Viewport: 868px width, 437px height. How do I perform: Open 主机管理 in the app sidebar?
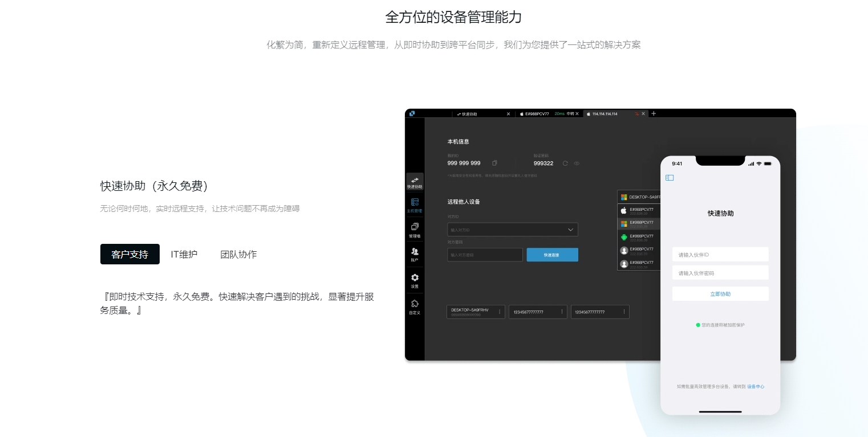click(x=415, y=206)
